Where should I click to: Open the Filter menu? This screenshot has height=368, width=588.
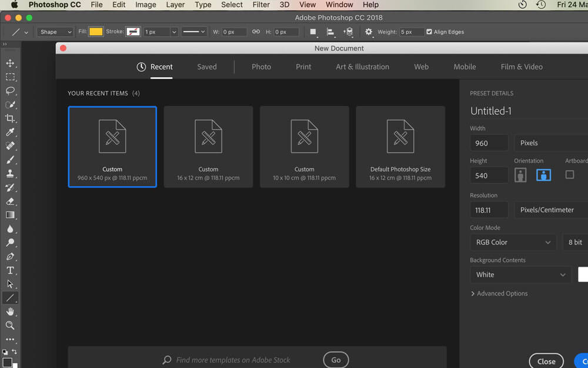(261, 5)
